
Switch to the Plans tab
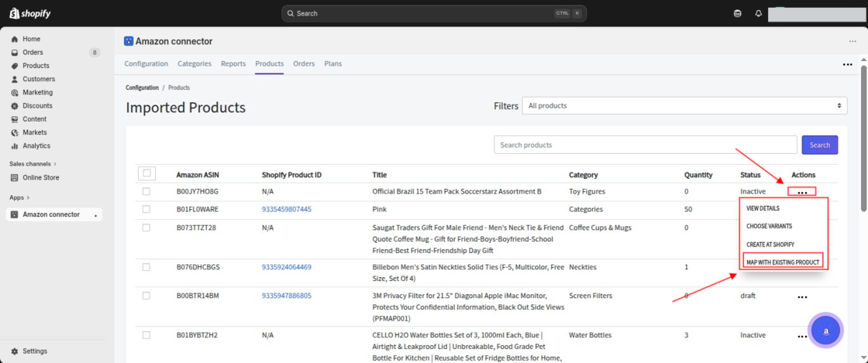[x=332, y=63]
